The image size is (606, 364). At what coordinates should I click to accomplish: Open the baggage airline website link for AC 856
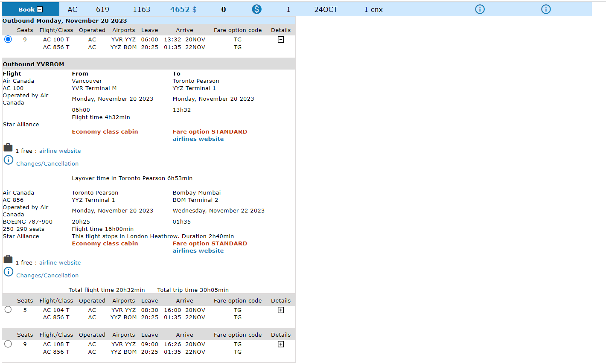point(60,263)
